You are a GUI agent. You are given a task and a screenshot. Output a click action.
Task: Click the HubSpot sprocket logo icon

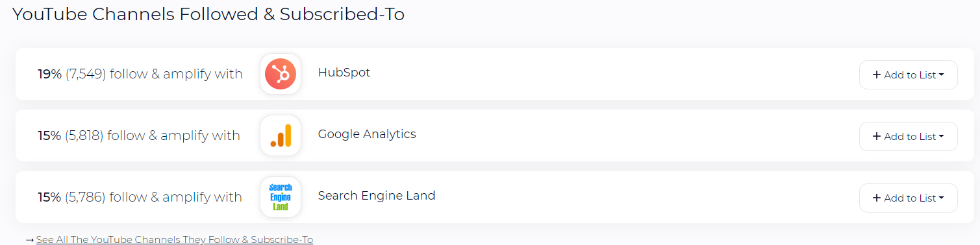281,74
